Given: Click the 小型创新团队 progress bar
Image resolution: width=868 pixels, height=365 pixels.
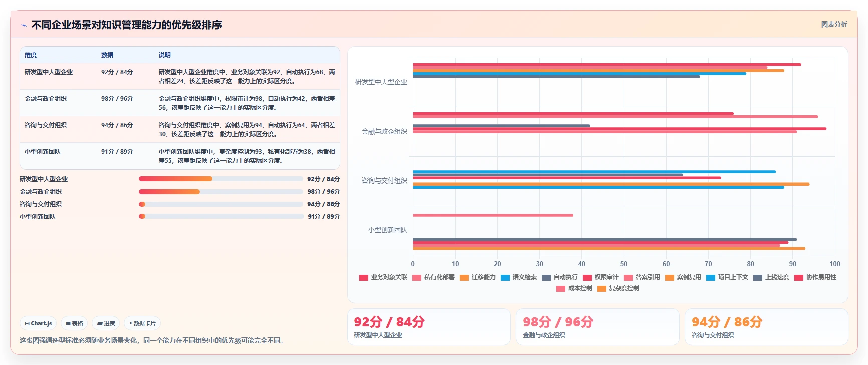Looking at the screenshot, I should coord(221,216).
